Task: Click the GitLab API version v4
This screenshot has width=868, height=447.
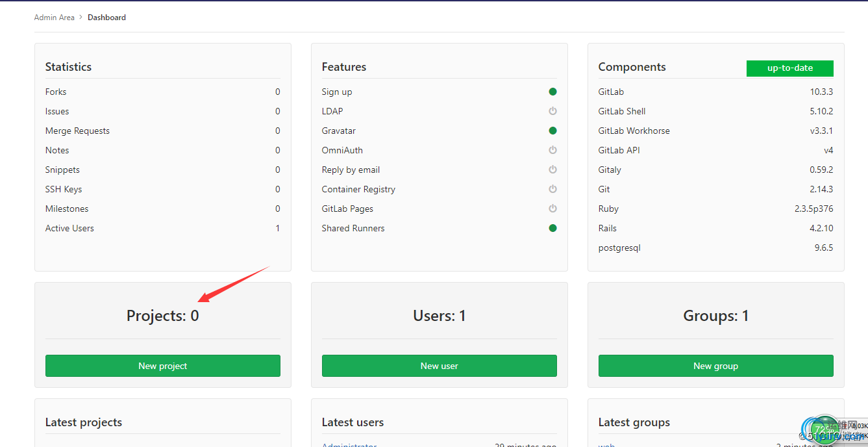Action: (828, 150)
